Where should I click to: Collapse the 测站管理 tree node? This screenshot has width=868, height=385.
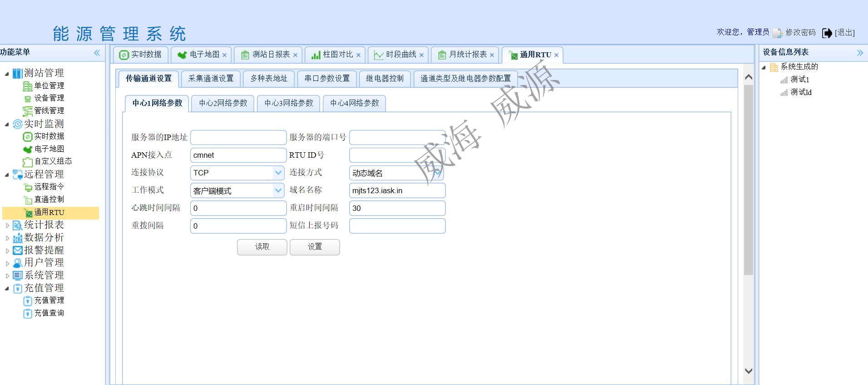[7, 74]
